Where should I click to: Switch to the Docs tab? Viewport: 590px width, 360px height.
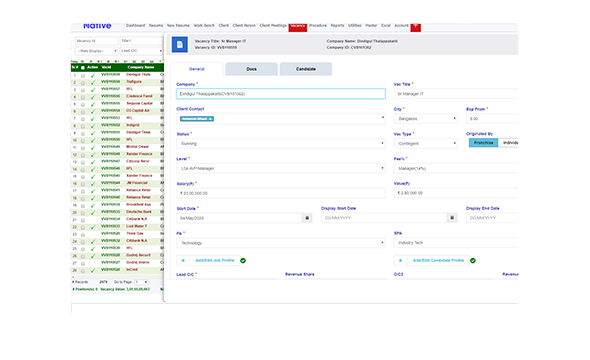click(251, 69)
